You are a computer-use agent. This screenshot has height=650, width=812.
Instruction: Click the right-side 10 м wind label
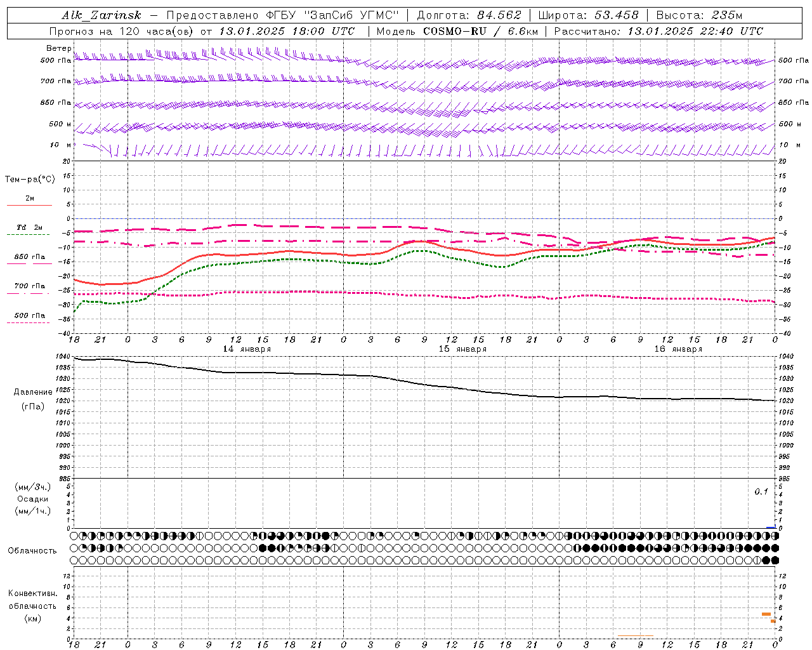(789, 145)
